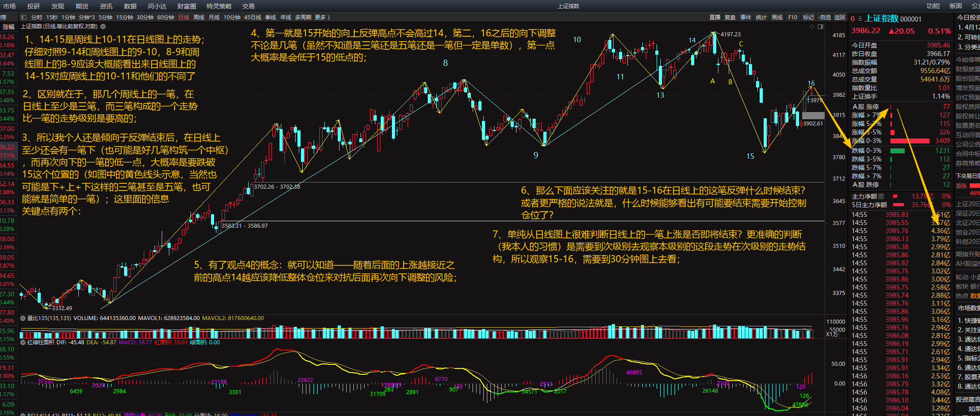Toggle the panel icon left of 分时

(x=24, y=17)
